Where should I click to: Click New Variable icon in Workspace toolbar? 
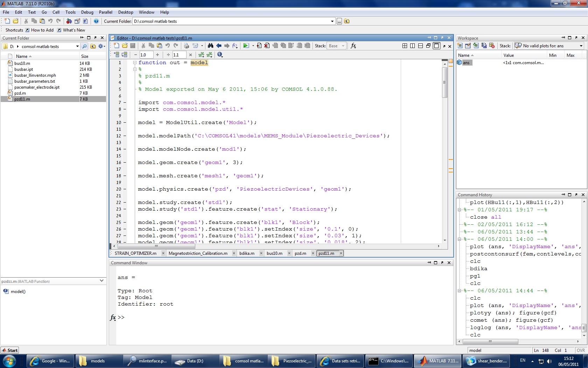tap(460, 46)
